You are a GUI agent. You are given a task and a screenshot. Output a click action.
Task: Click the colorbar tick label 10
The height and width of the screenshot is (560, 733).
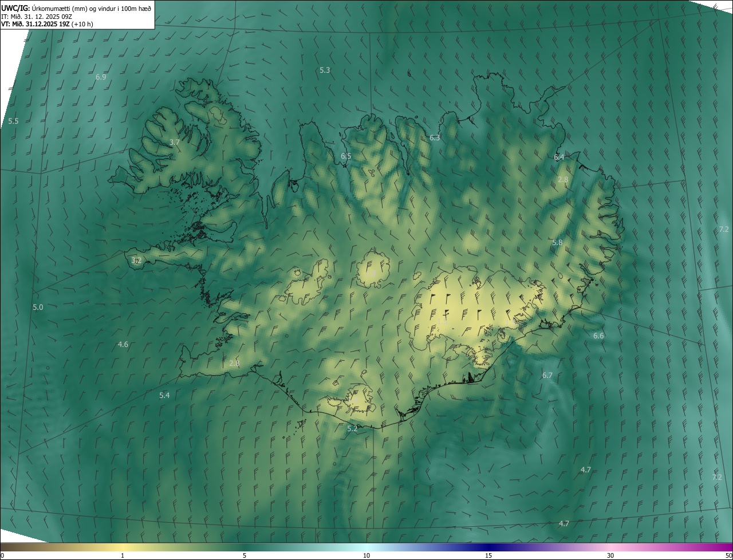(366, 555)
